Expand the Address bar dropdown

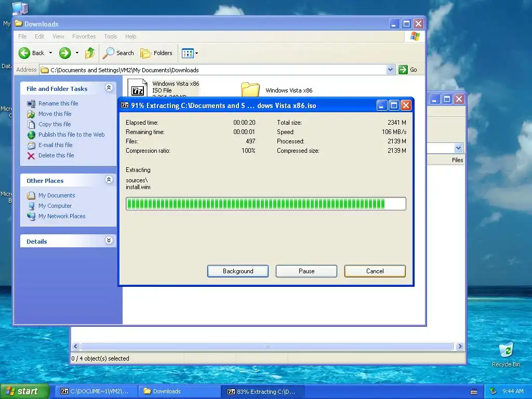click(x=390, y=70)
